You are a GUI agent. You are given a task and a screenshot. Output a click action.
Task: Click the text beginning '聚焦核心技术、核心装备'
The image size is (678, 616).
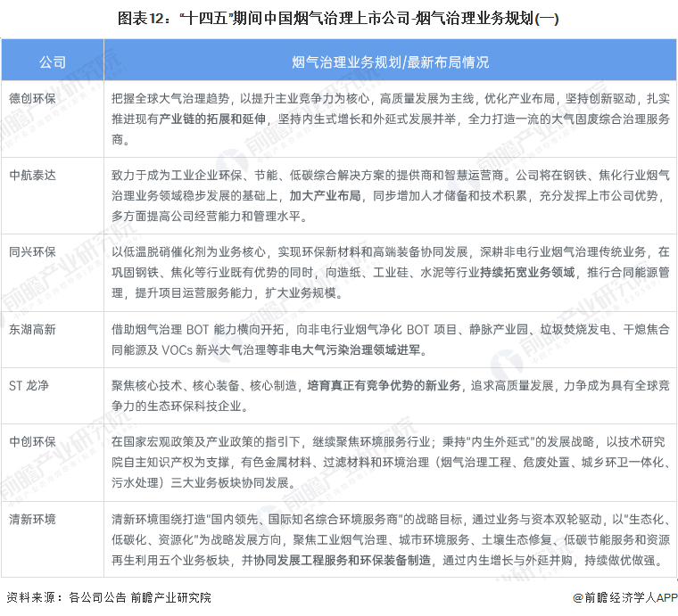(x=391, y=396)
